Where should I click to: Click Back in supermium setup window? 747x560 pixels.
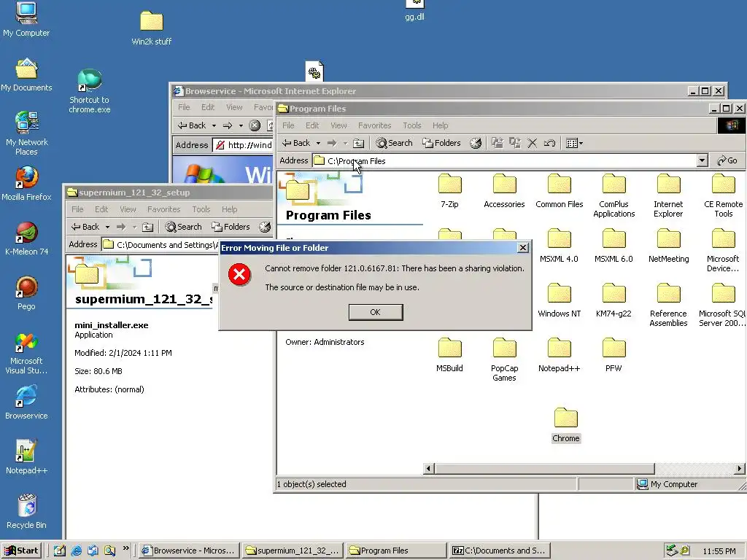click(85, 227)
